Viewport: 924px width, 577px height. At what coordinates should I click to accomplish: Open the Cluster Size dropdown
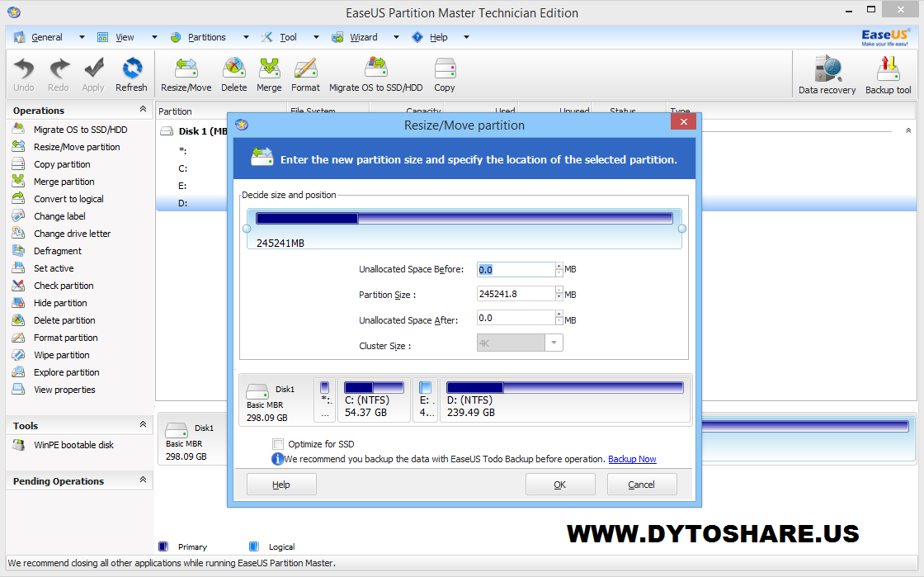coord(554,343)
